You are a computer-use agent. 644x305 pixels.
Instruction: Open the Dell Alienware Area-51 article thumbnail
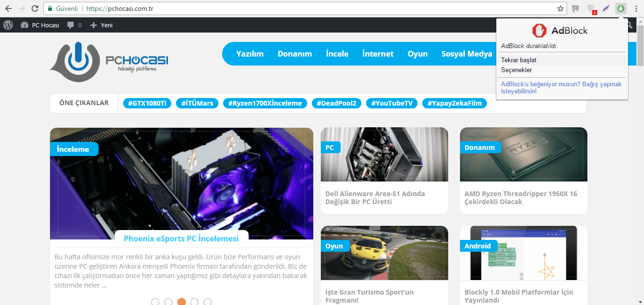click(x=384, y=154)
